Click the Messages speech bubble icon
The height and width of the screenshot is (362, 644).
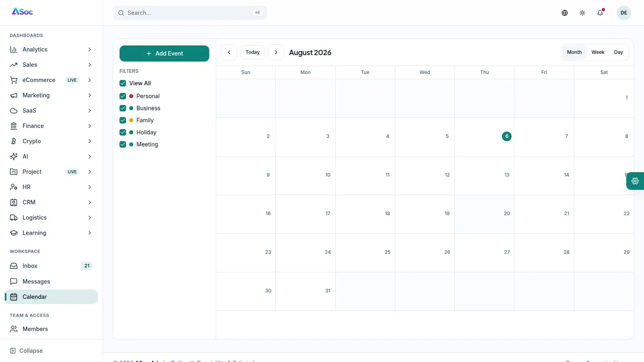point(14,282)
